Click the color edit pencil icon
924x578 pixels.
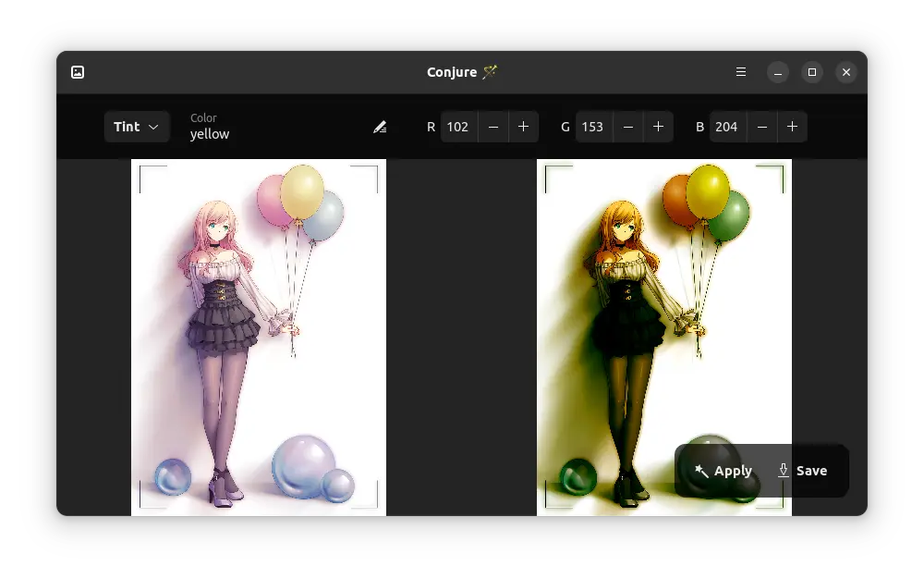[380, 127]
